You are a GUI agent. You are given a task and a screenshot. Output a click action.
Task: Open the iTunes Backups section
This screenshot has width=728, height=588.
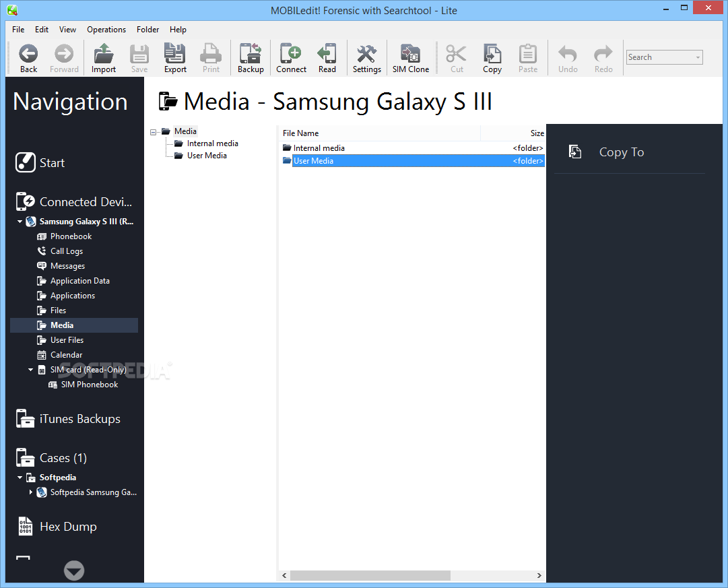coord(68,418)
